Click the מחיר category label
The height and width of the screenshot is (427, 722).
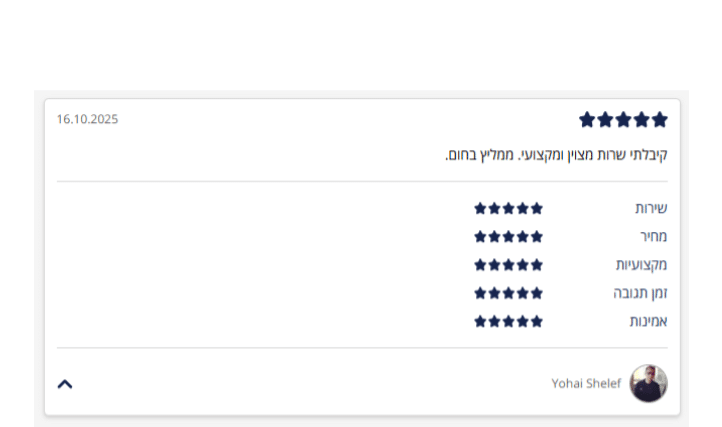tap(653, 236)
